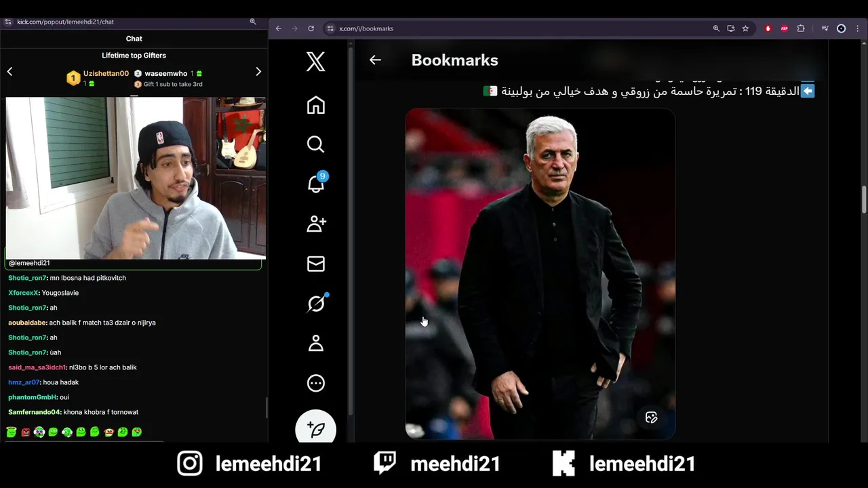Go back using the Bookmarks header arrow
Image resolution: width=868 pixels, height=488 pixels.
375,60
